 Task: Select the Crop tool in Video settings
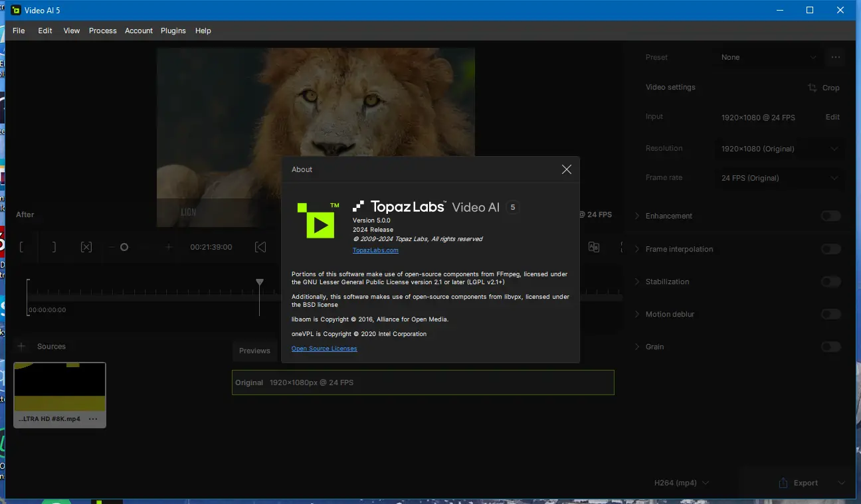824,88
